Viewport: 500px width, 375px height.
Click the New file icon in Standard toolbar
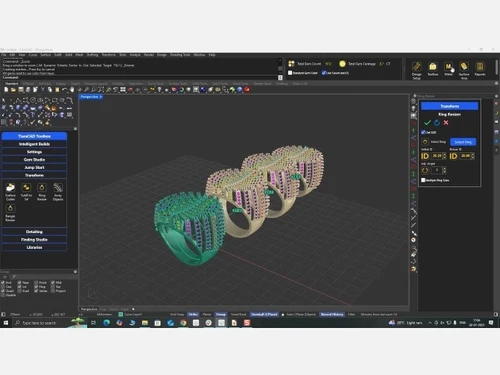click(x=6, y=89)
